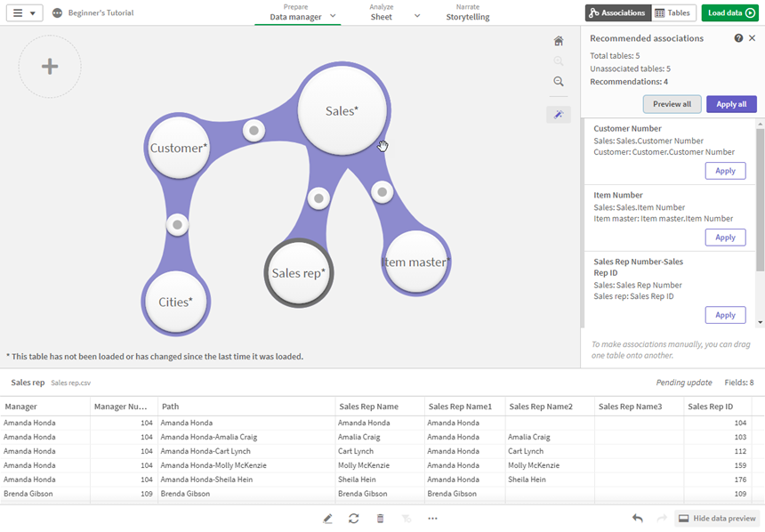The width and height of the screenshot is (765, 532).
Task: Expand the Data manager dropdown arrow
Action: click(x=334, y=16)
